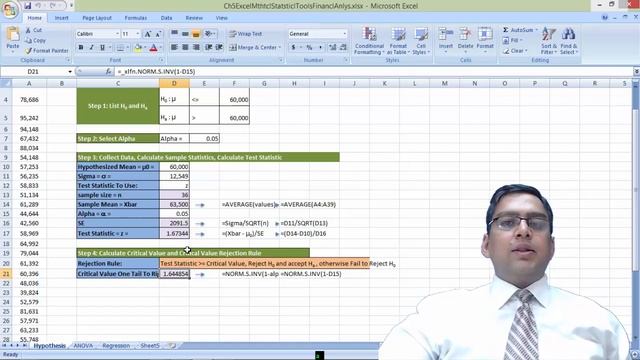
Task: Open Excel Help icon
Action: click(604, 18)
